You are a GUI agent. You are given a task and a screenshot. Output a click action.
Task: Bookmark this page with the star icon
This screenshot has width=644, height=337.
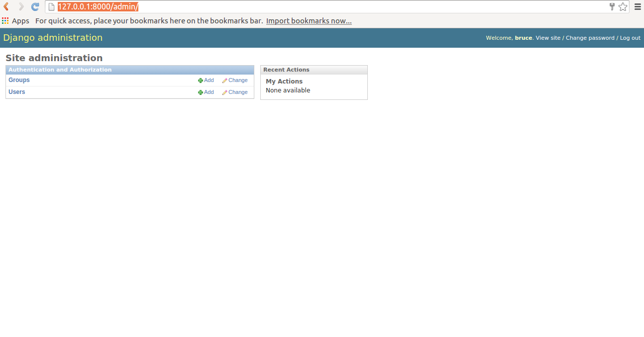pyautogui.click(x=623, y=7)
